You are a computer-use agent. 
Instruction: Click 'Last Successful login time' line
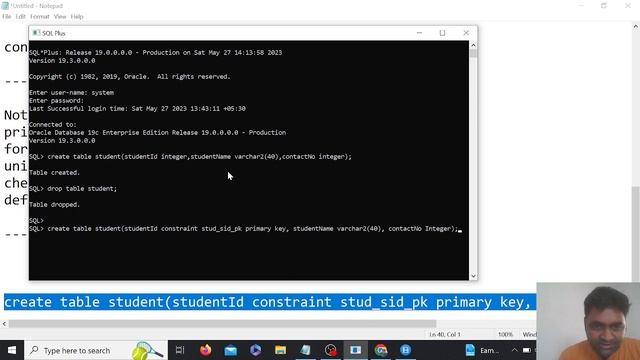137,109
